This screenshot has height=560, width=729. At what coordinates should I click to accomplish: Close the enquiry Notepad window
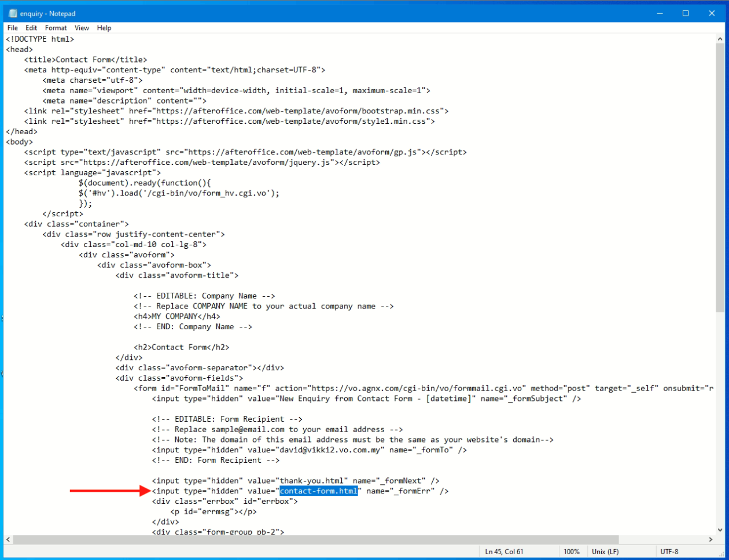click(713, 13)
